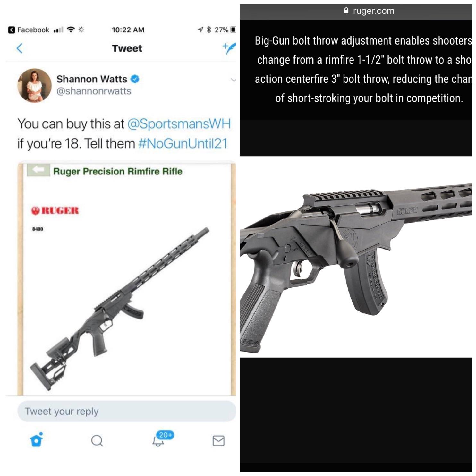The image size is (476, 476).
Task: Open the Home tab icon
Action: point(37,440)
